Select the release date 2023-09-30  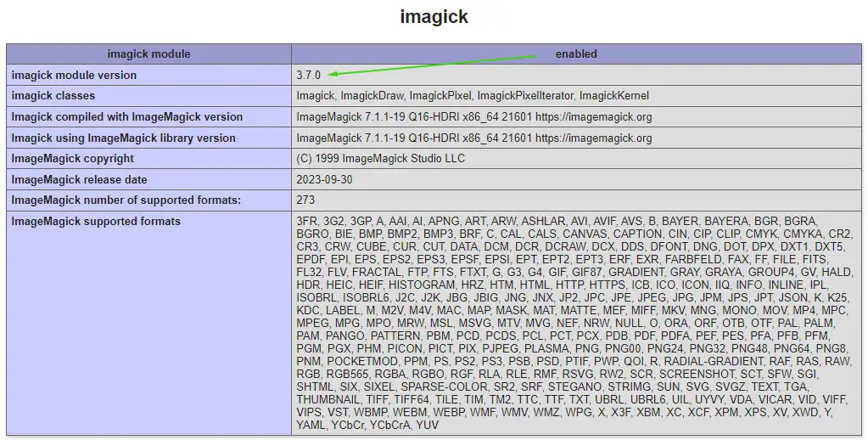324,179
